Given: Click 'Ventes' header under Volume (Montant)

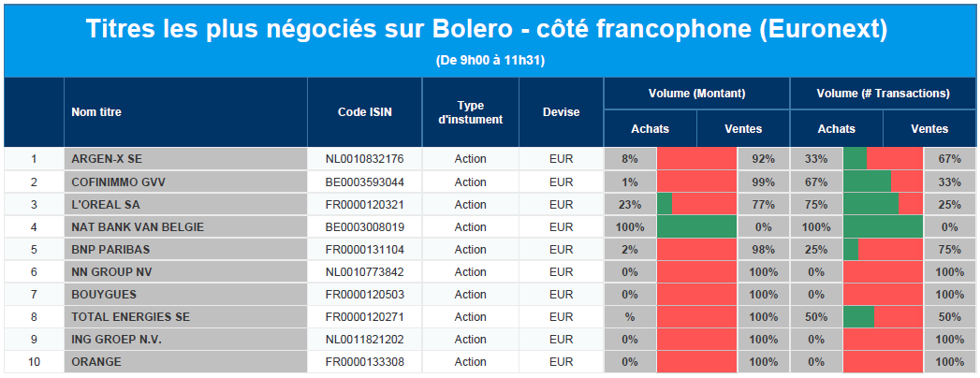Looking at the screenshot, I should click(x=743, y=129).
